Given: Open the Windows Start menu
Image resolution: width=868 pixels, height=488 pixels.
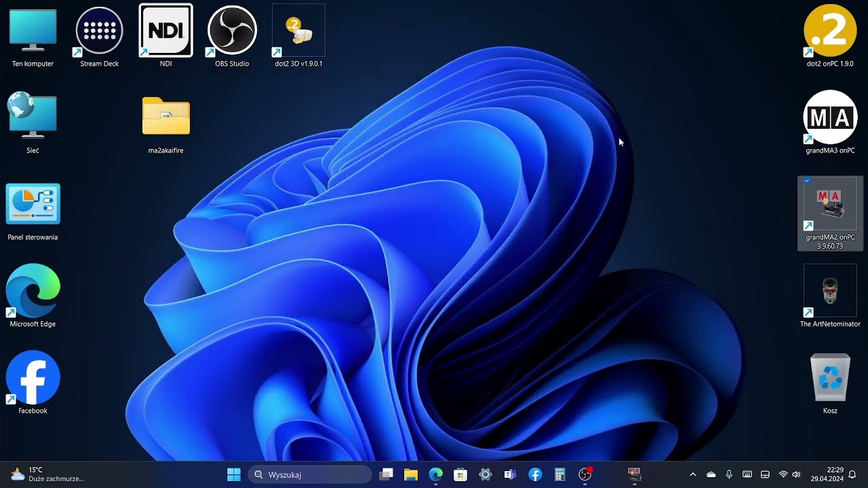Looking at the screenshot, I should click(234, 474).
